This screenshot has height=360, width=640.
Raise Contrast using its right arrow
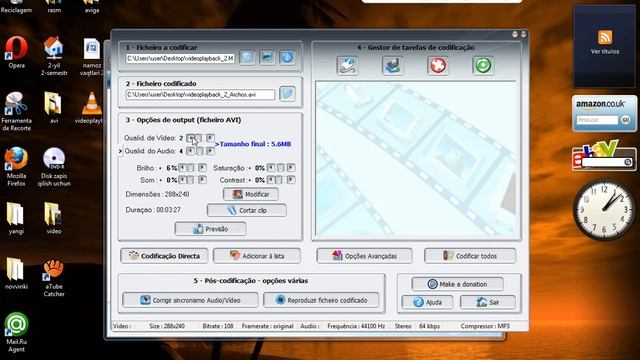(291, 180)
